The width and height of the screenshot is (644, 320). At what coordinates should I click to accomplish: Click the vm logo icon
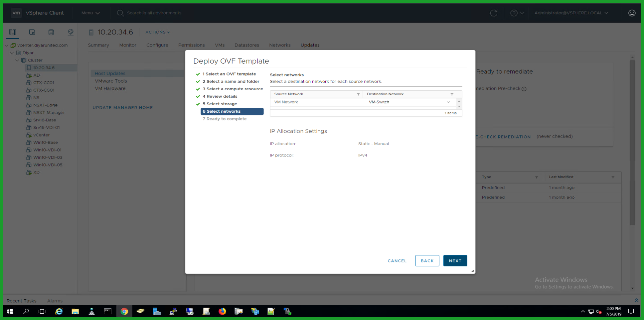16,13
